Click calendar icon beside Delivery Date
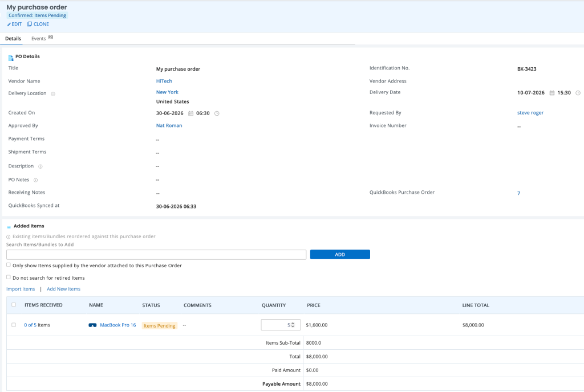Viewport: 584px width, 392px height. click(552, 93)
